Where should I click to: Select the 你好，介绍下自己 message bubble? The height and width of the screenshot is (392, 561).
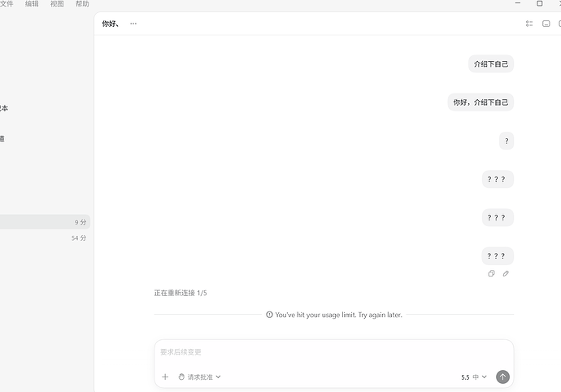[481, 102]
